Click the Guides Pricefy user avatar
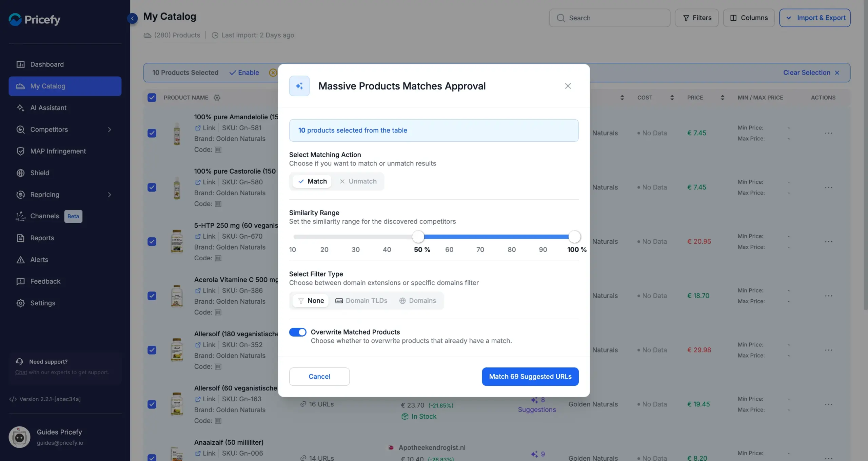Image resolution: width=868 pixels, height=461 pixels. coord(19,437)
